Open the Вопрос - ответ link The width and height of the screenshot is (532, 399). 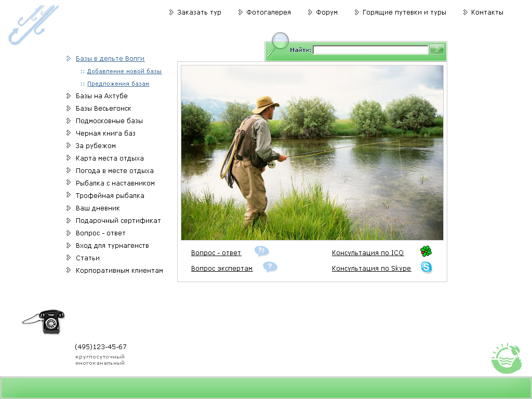(216, 252)
